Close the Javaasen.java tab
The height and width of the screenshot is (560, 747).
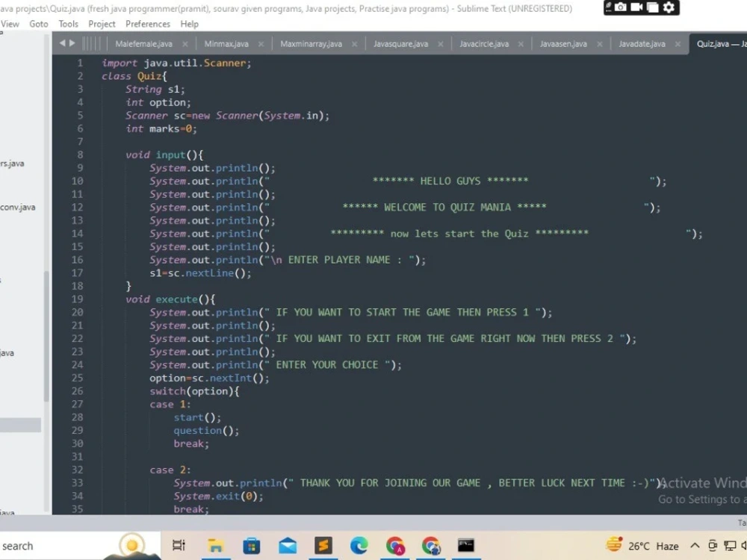coord(599,44)
